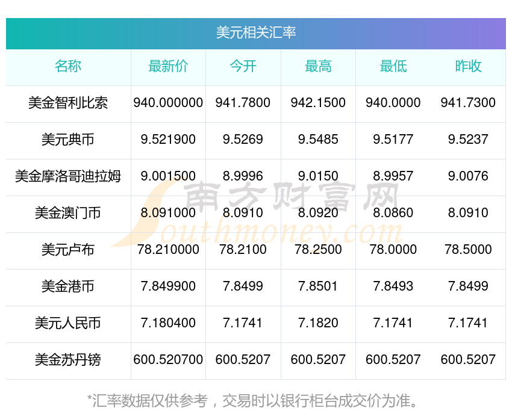The height and width of the screenshot is (420, 512).
Task: Click latest price 7.180400
Action: (x=168, y=323)
